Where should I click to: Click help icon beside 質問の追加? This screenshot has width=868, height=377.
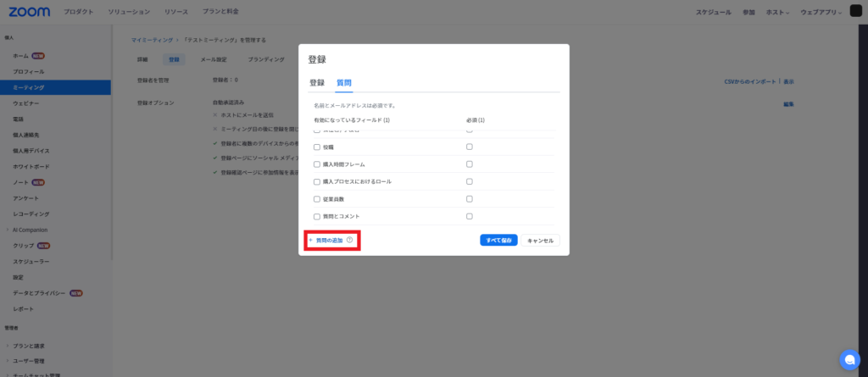click(x=349, y=240)
